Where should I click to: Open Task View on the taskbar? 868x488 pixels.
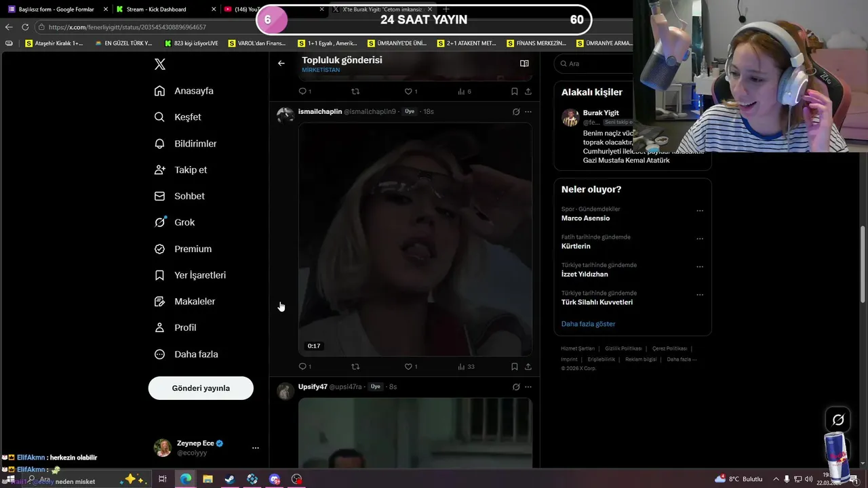[x=163, y=479]
